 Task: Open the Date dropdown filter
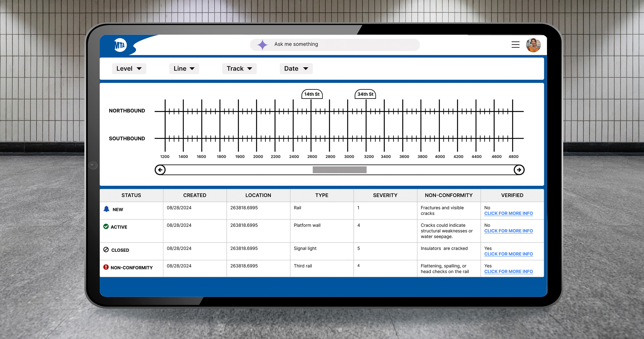pos(296,69)
